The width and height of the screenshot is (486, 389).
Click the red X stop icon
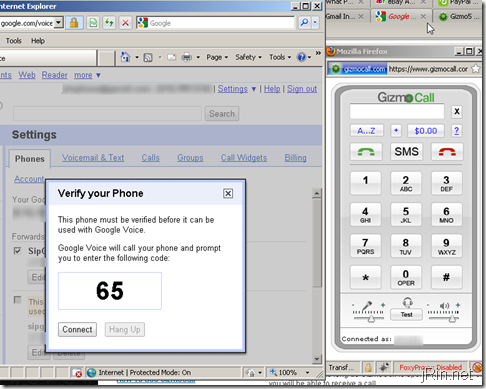click(125, 23)
